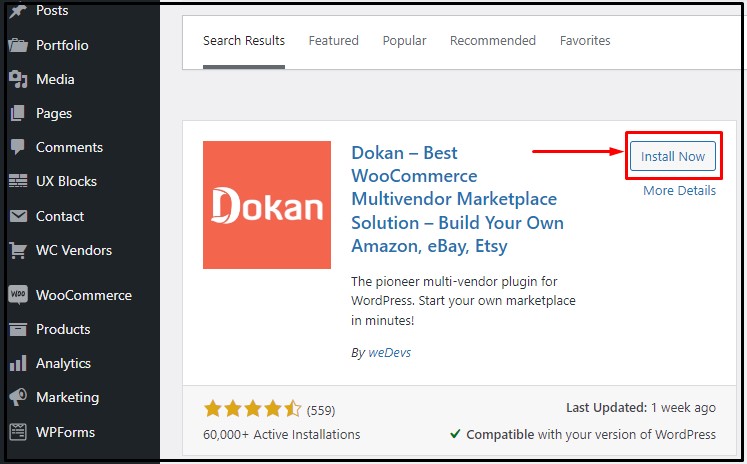The height and width of the screenshot is (464, 747).
Task: Click the WC Vendors cart icon
Action: [x=18, y=250]
